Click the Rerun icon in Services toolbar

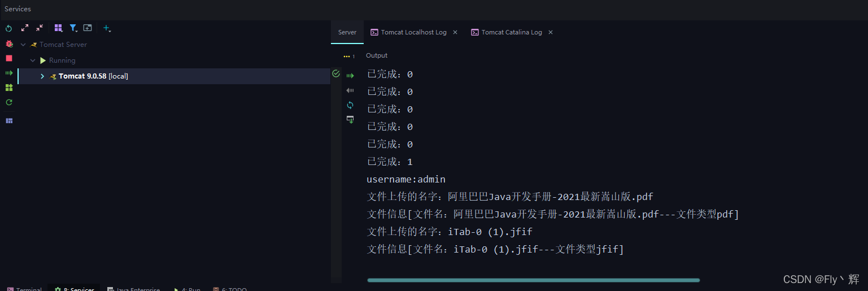click(8, 28)
